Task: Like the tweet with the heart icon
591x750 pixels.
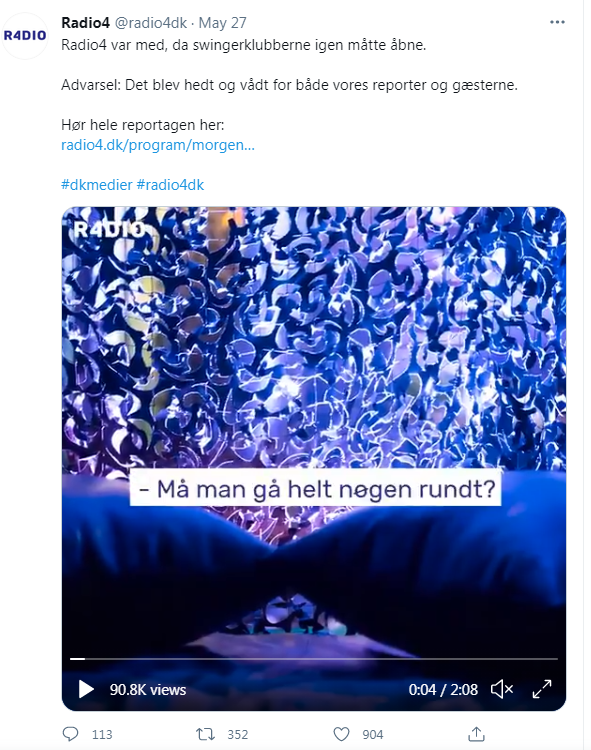Action: (341, 734)
